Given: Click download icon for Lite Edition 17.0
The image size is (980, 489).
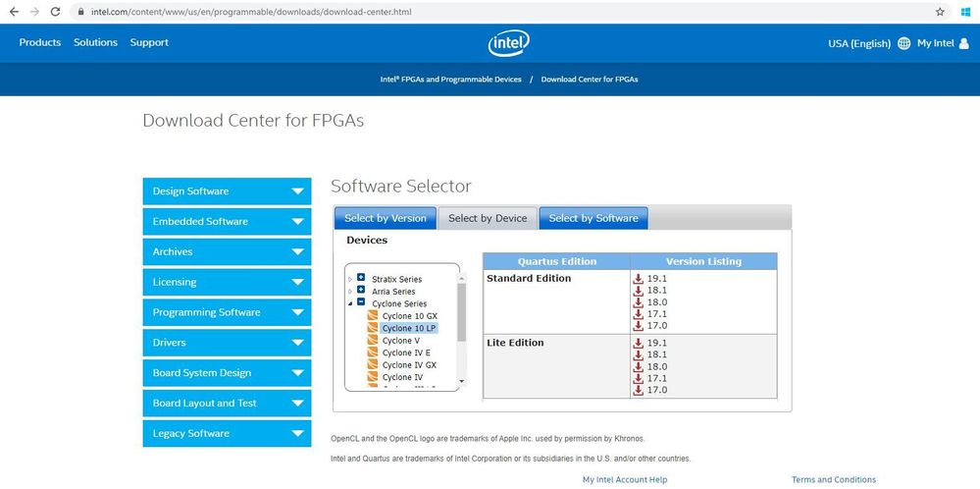Looking at the screenshot, I should (639, 390).
